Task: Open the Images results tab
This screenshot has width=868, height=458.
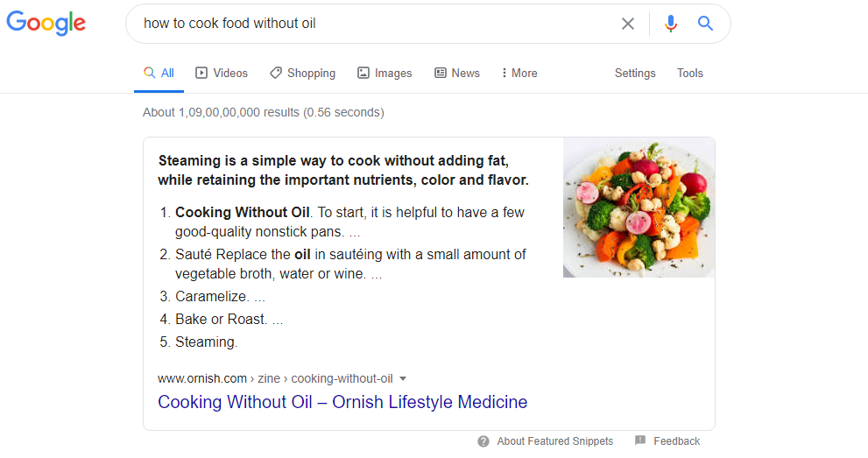Action: coord(385,74)
